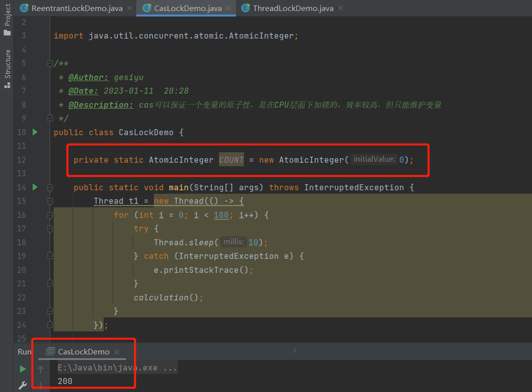Click line number 12 in gutter
This screenshot has width=532, height=392.
(x=22, y=160)
